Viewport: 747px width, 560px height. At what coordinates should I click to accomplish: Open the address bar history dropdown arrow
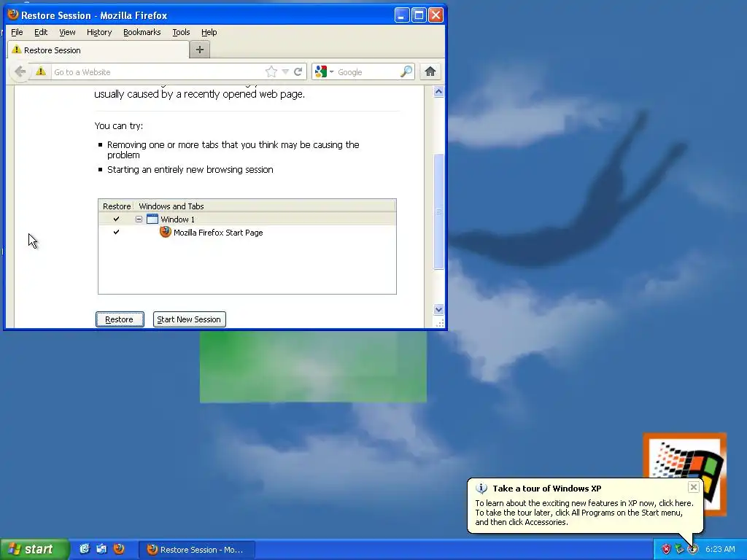pyautogui.click(x=285, y=72)
